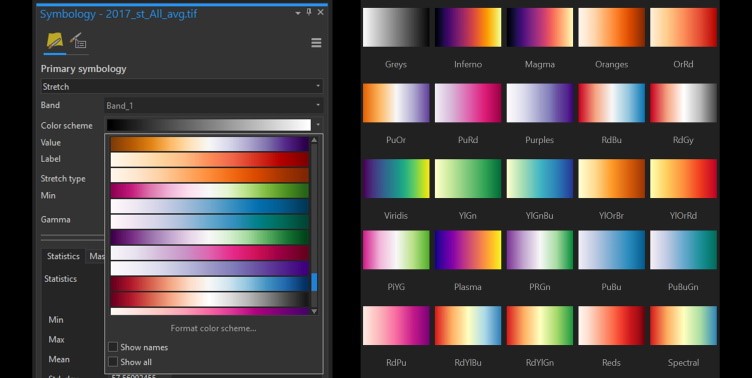Screen dimensions: 752x378
Task: Expand the Primary symbology Stretch dropdown
Action: coord(181,86)
